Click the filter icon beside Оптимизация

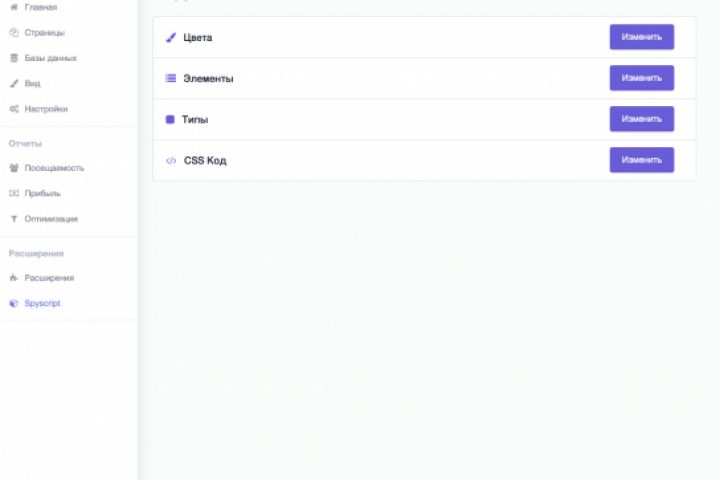pos(14,219)
